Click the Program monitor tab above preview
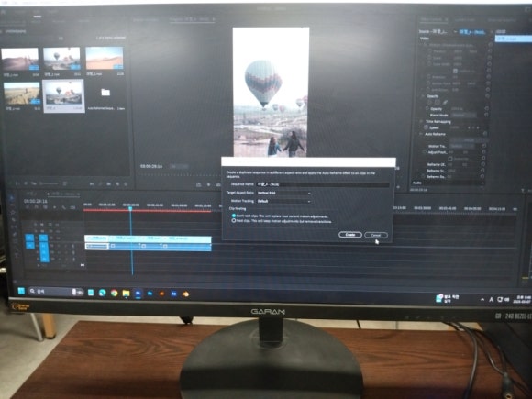This screenshot has width=532, height=399. (193, 19)
